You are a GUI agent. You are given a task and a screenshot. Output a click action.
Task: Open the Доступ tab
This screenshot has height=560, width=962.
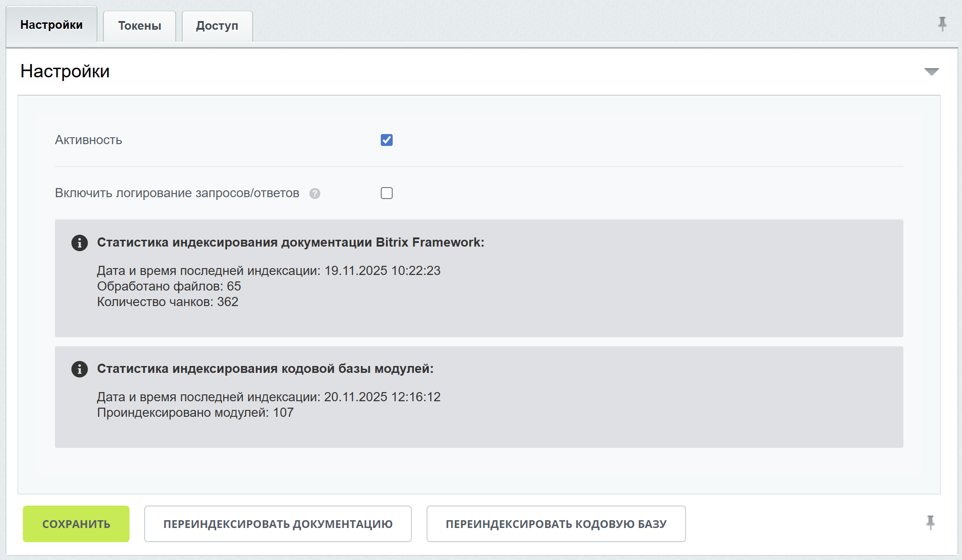point(216,26)
